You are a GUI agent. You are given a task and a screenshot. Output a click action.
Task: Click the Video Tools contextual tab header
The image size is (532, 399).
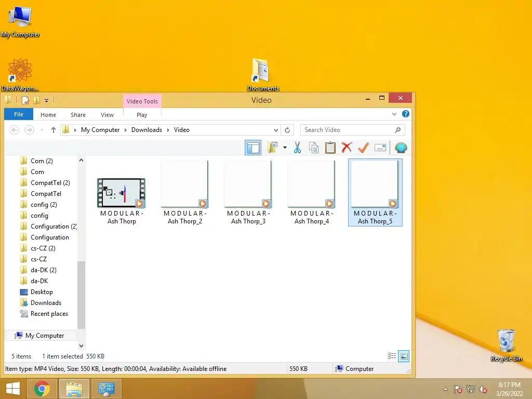coord(142,101)
